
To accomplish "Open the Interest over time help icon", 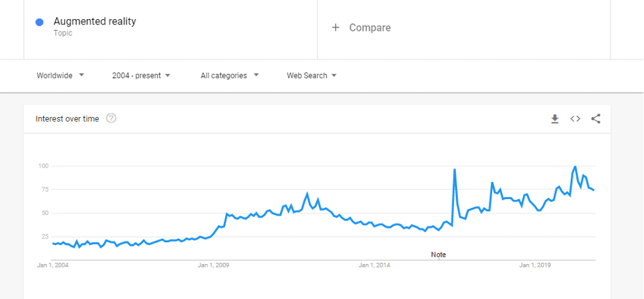I will point(112,118).
